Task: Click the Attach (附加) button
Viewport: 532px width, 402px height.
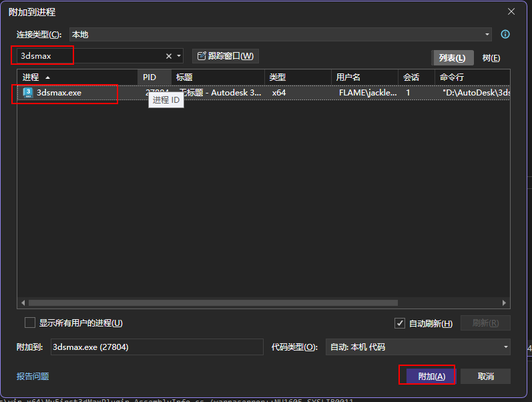Action: coord(432,376)
